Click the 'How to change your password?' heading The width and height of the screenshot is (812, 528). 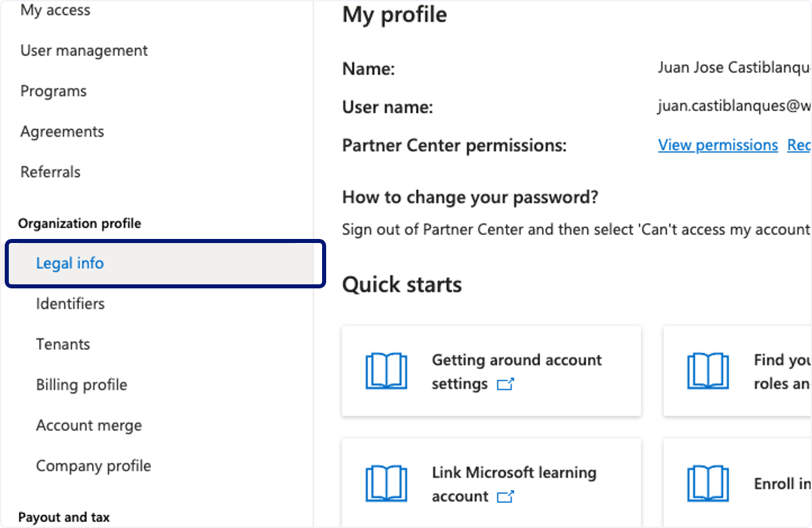[470, 198]
